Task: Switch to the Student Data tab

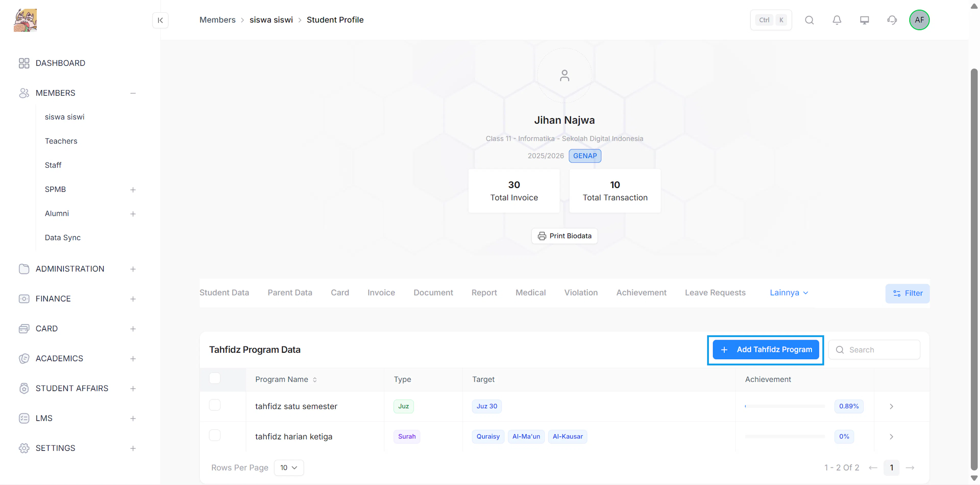Action: tap(224, 293)
